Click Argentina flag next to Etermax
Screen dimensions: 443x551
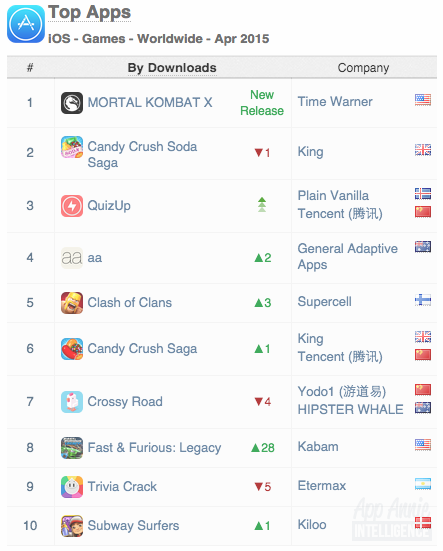[x=423, y=484]
